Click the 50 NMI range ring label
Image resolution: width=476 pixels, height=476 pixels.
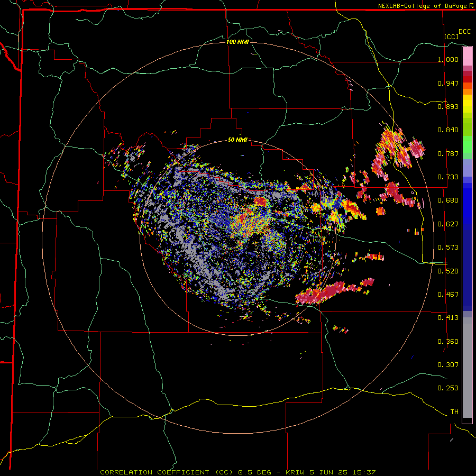pos(237,140)
